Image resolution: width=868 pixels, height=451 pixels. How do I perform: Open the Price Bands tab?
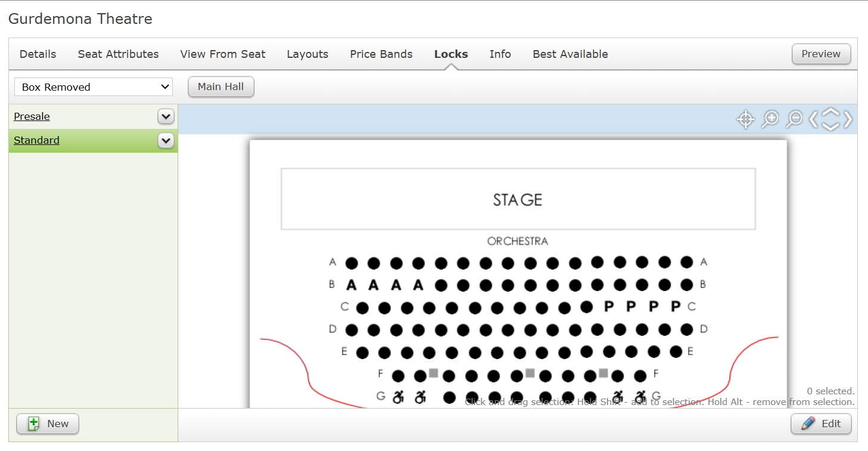381,54
